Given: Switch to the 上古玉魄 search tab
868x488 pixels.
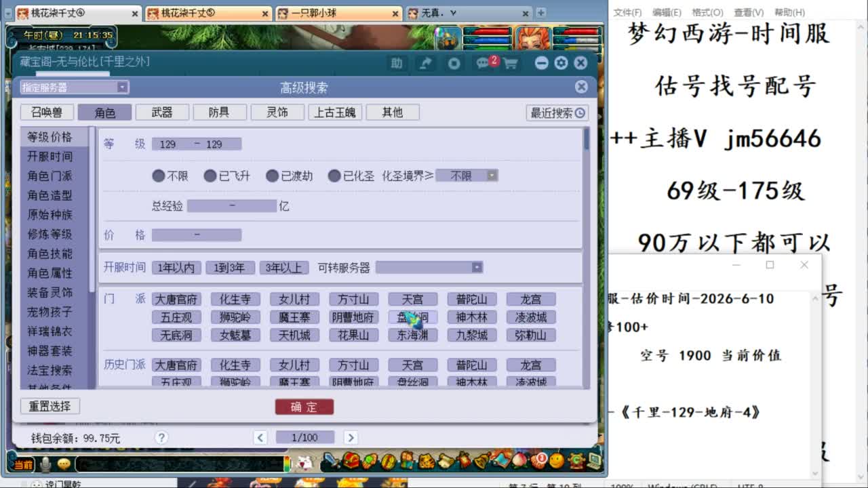Looking at the screenshot, I should point(335,113).
